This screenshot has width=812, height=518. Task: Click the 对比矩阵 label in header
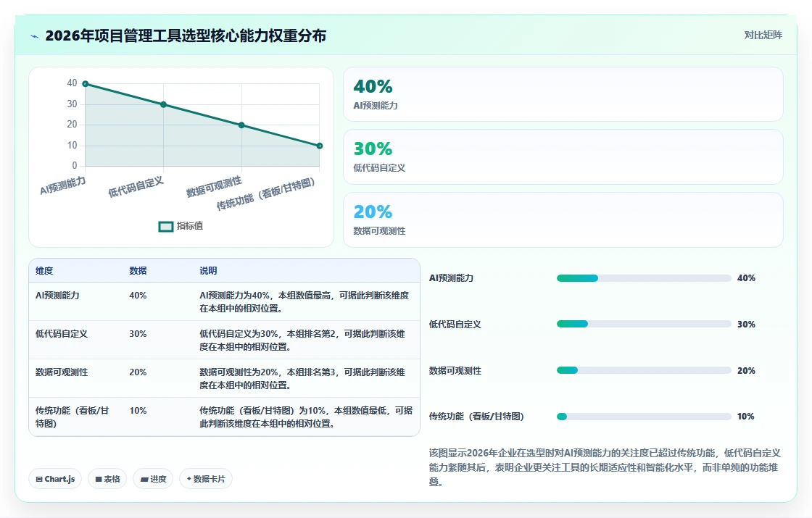[x=763, y=35]
